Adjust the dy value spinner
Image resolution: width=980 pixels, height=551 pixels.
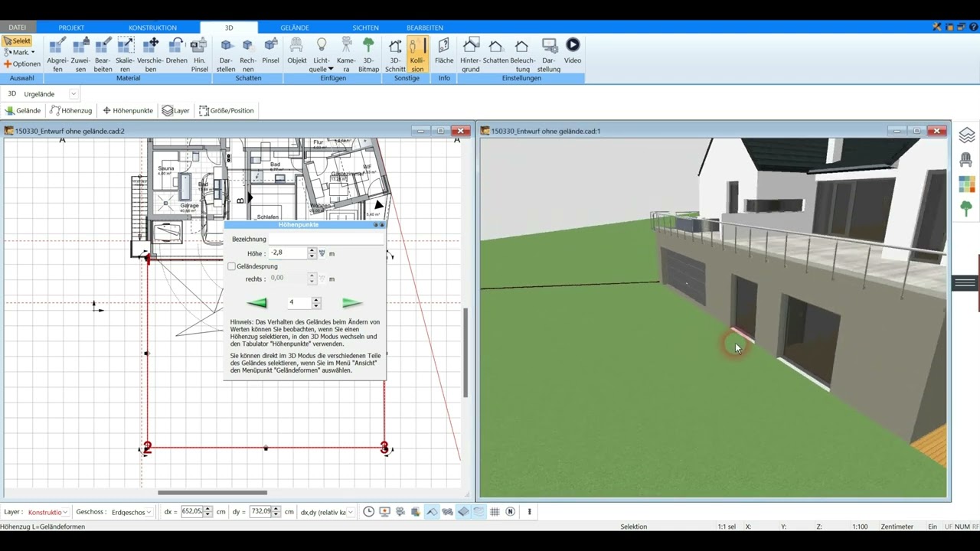point(276,511)
